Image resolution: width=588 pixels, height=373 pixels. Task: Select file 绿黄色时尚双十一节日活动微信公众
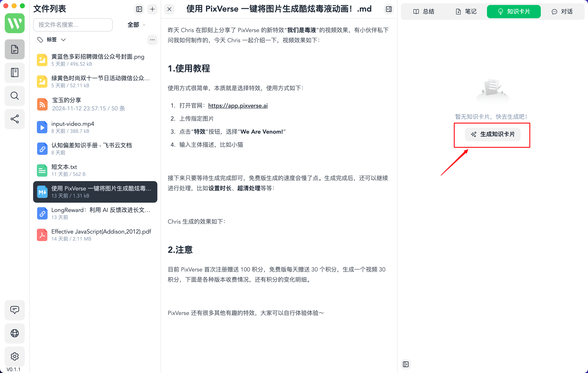tap(95, 82)
